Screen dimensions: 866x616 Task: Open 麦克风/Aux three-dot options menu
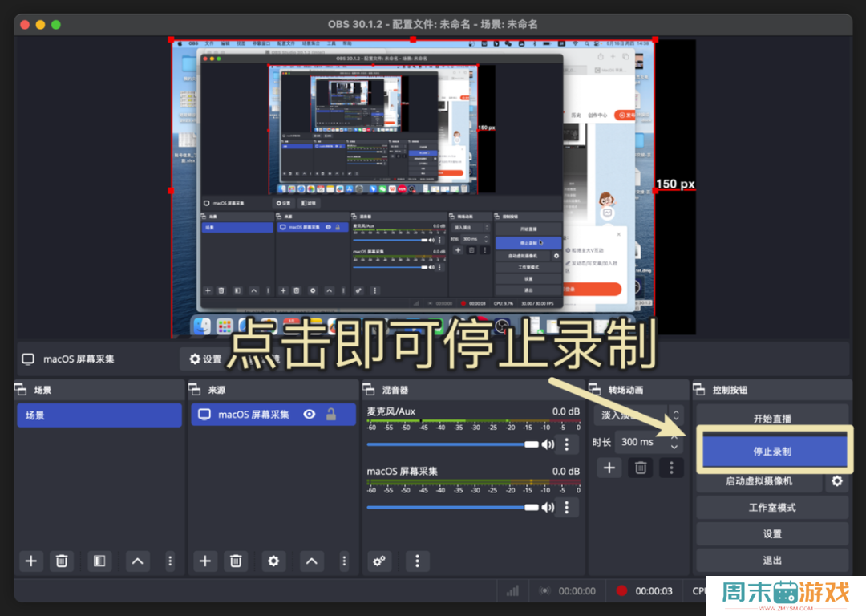[x=567, y=444]
